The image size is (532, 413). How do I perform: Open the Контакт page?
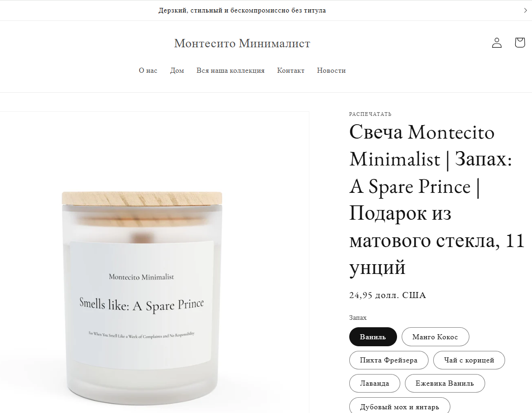click(x=291, y=70)
